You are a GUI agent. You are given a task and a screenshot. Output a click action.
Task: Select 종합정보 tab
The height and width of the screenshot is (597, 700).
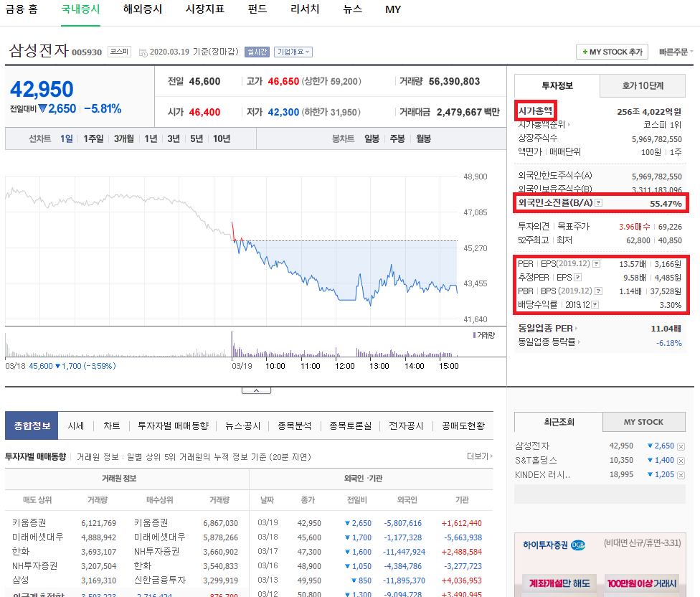[x=32, y=426]
